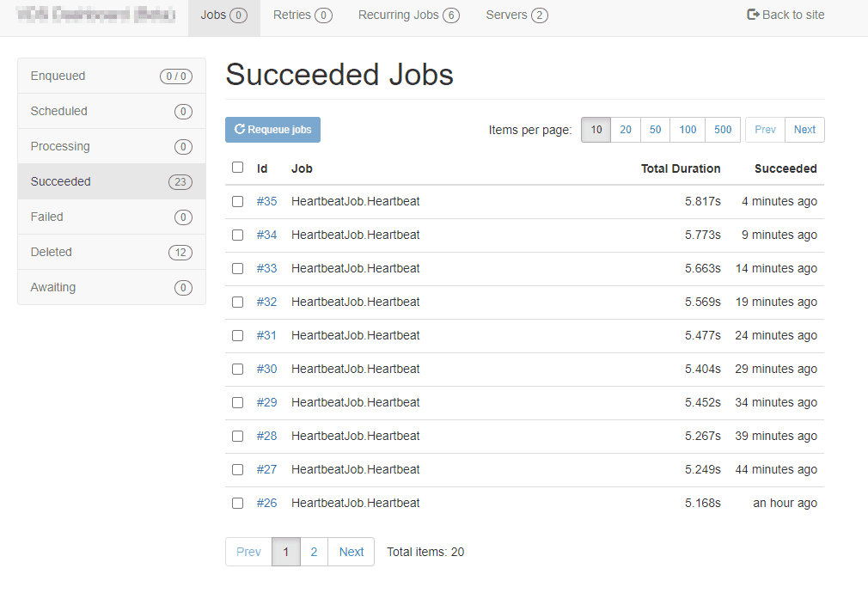Open job #28 details link
868x599 pixels.
click(266, 436)
